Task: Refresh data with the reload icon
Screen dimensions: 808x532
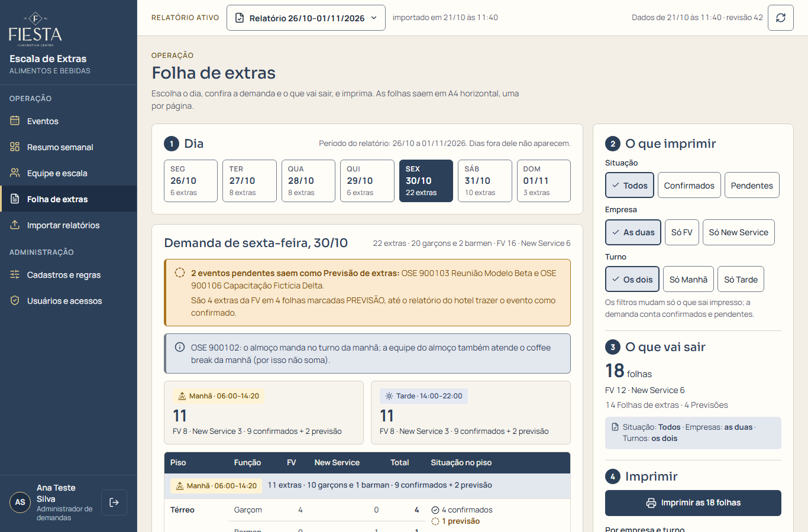Action: pyautogui.click(x=781, y=18)
